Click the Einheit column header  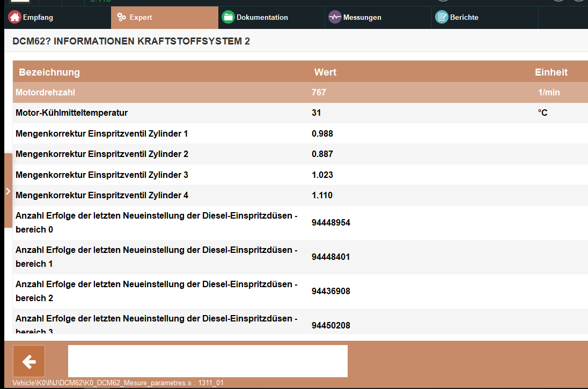click(551, 72)
